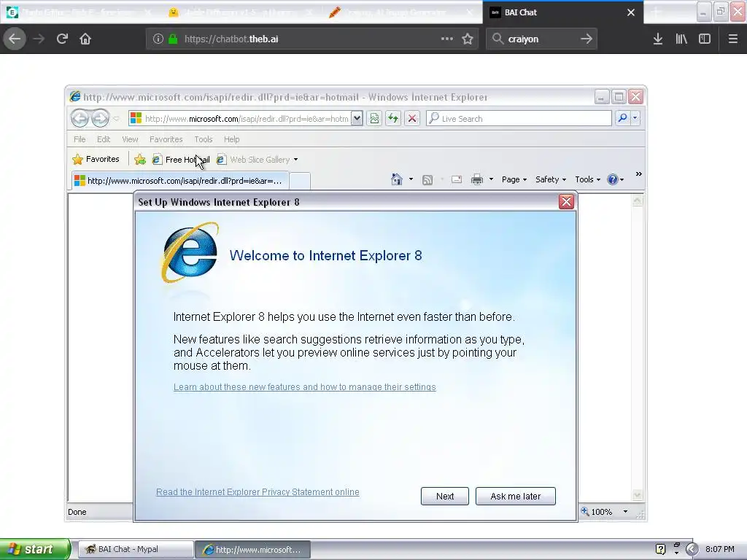Add page to Favorites bar icon
The image size is (747, 560).
tap(140, 160)
